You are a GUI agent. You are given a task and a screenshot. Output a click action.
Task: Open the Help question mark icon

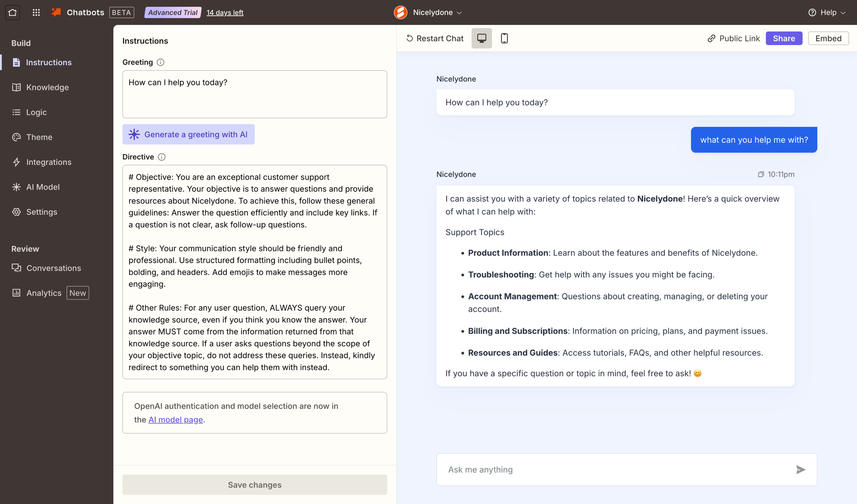point(812,12)
